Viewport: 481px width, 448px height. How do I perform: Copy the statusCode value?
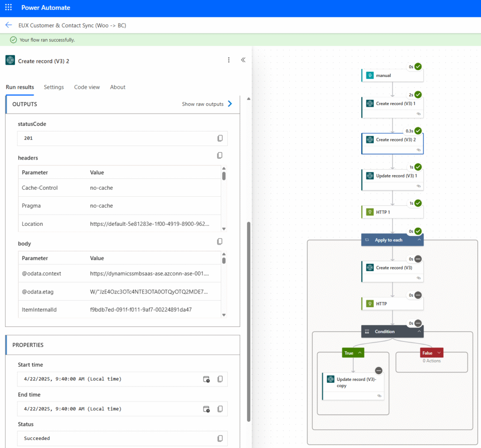coord(220,138)
